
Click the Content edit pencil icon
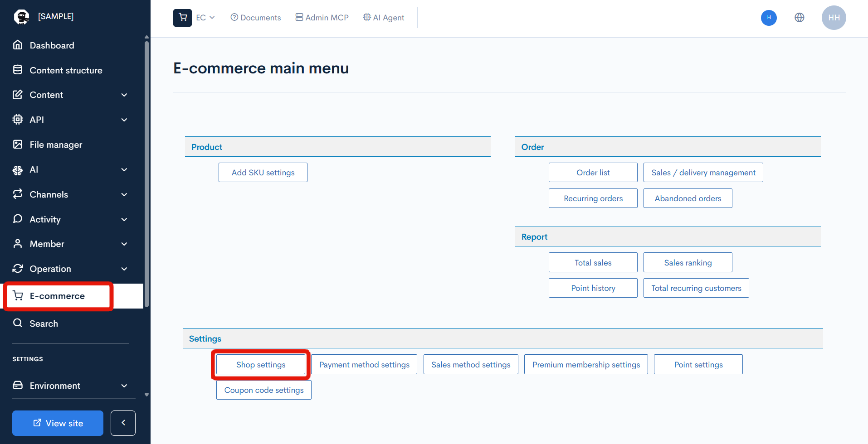pos(18,95)
